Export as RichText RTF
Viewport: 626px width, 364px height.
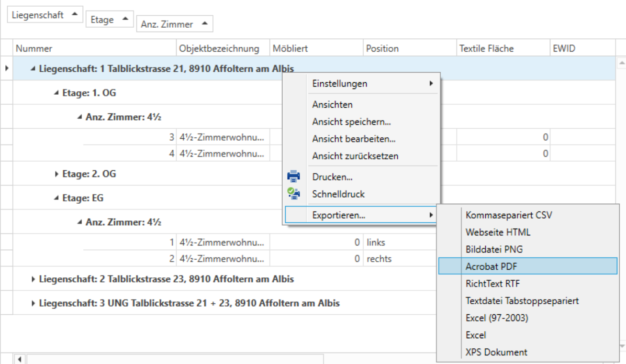tap(528, 284)
